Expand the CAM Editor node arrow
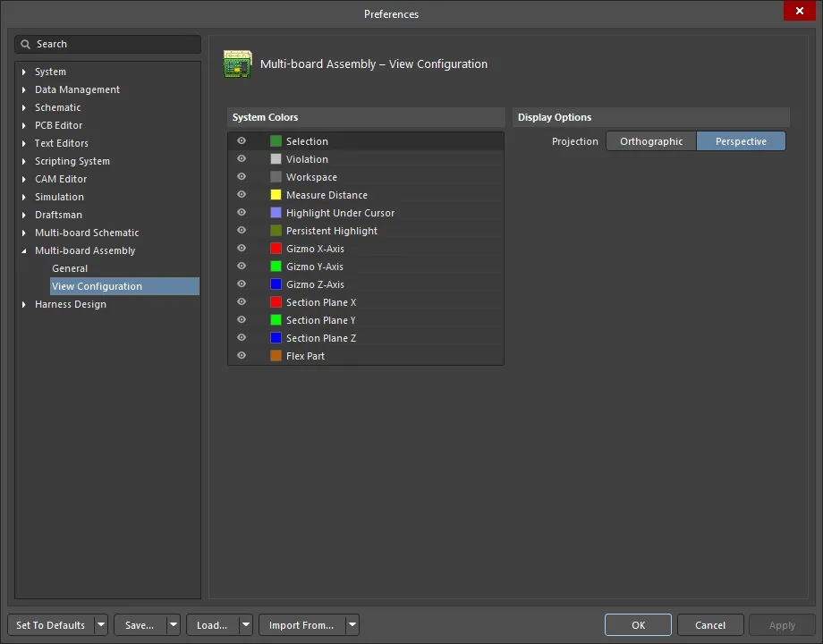 pyautogui.click(x=23, y=179)
